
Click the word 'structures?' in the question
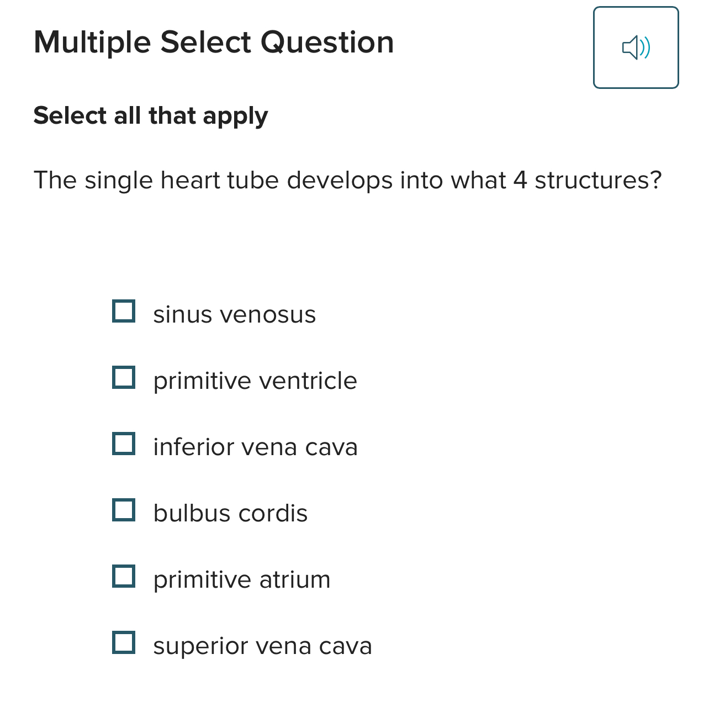(x=598, y=181)
